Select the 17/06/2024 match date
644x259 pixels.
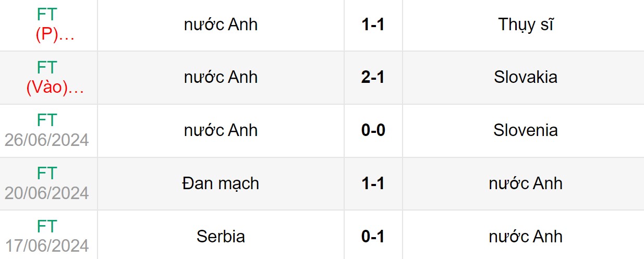point(47,246)
